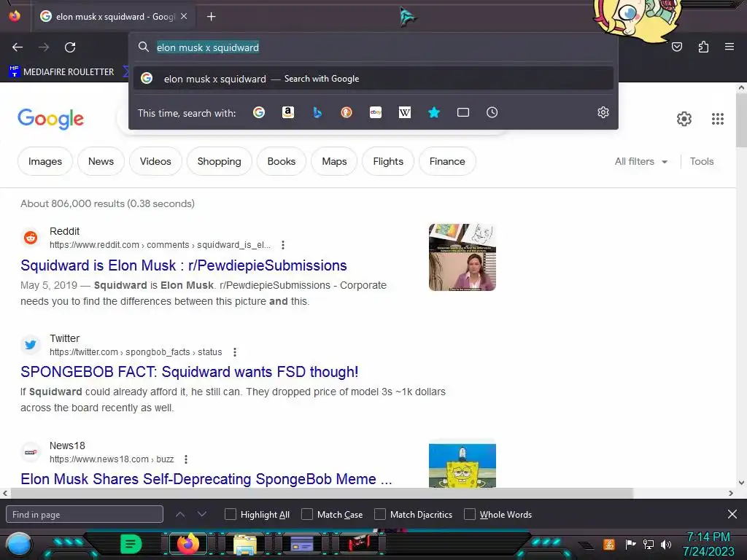Open the Reddit result's three-dot menu
Screen dimensions: 747x560
pyautogui.click(x=283, y=245)
